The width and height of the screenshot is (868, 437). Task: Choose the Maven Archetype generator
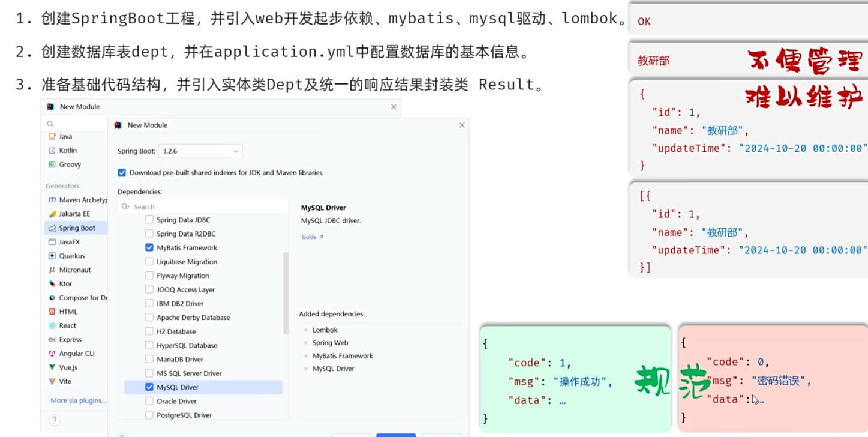77,200
